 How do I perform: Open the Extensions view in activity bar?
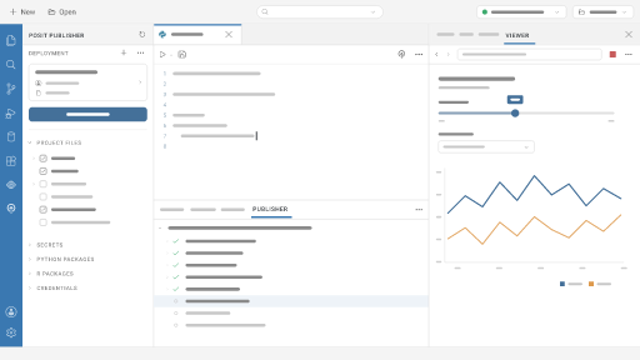coord(11,161)
